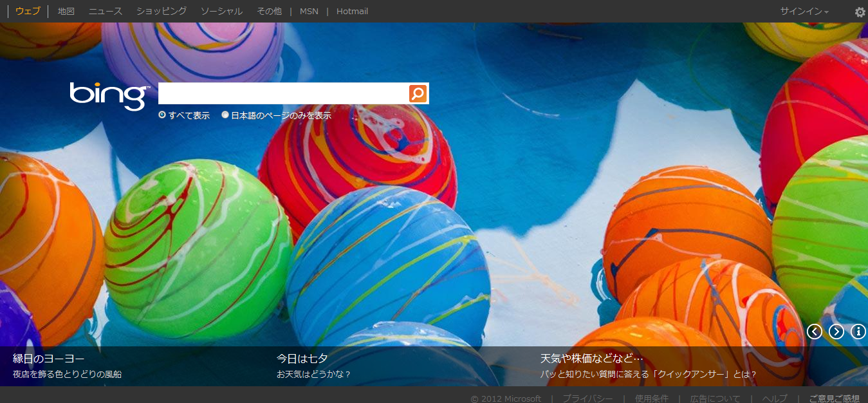This screenshot has width=868, height=403.
Task: Open image info circle icon
Action: (x=858, y=332)
